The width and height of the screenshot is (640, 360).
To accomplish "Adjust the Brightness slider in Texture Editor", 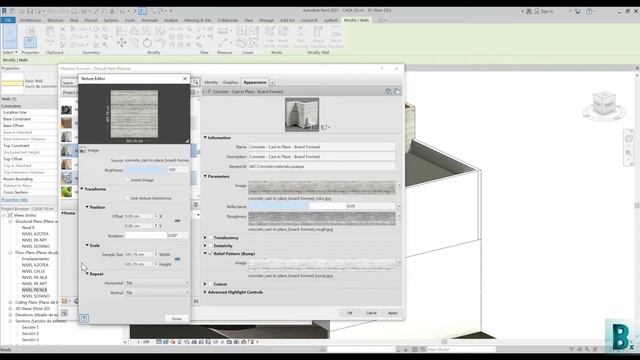I will (146, 170).
